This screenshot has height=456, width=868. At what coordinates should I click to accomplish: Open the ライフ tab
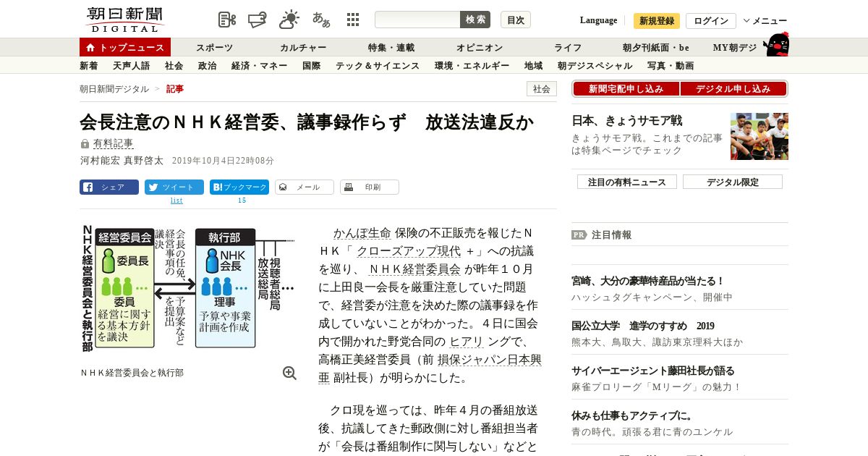pyautogui.click(x=568, y=48)
